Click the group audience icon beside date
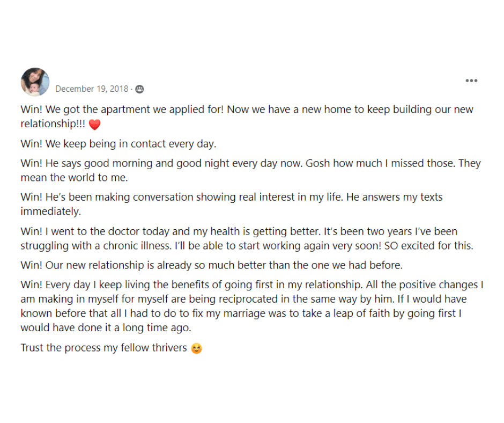504x423 pixels. click(x=139, y=89)
